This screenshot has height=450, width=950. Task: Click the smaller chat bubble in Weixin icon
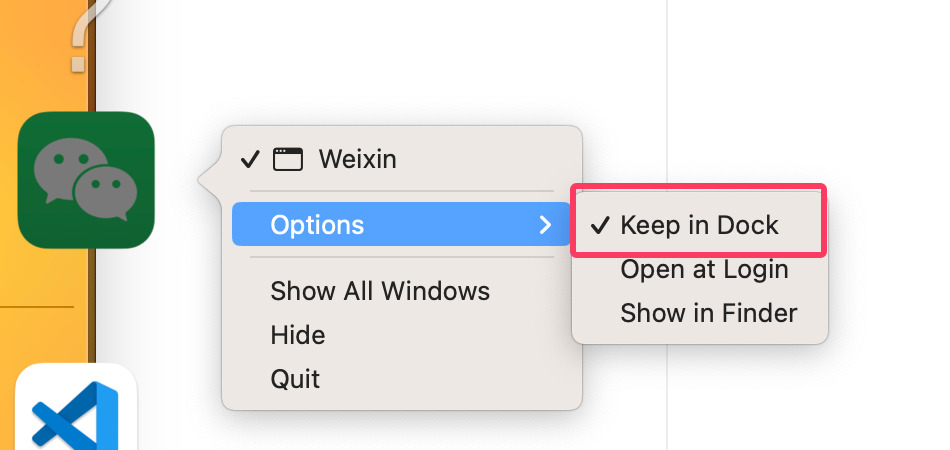point(105,193)
